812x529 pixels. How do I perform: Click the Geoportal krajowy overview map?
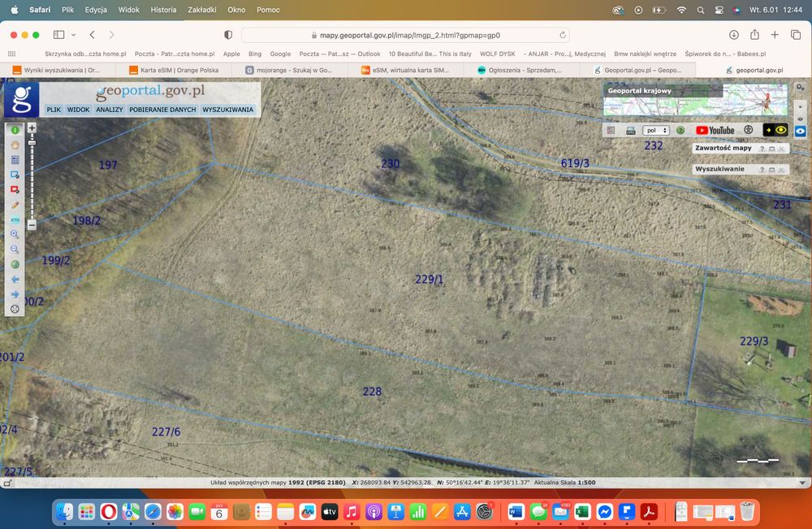(x=696, y=99)
